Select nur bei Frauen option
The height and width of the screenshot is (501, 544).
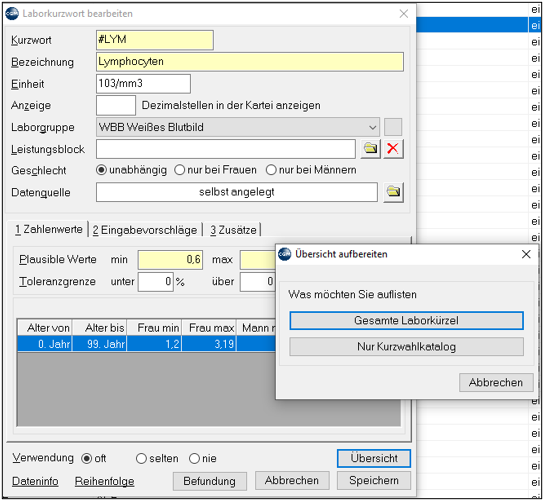pos(215,170)
